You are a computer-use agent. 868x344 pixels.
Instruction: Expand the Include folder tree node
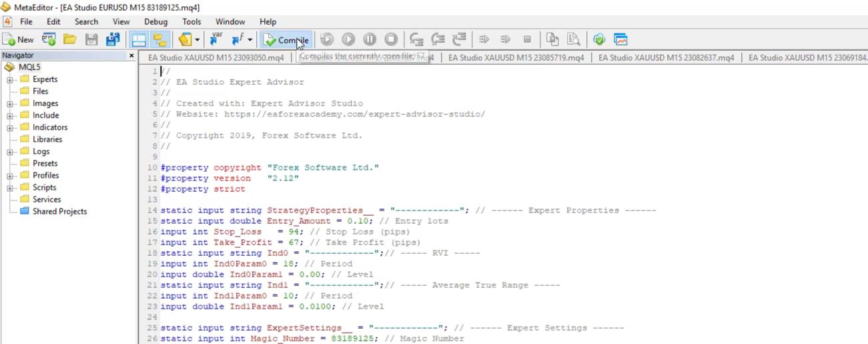10,116
